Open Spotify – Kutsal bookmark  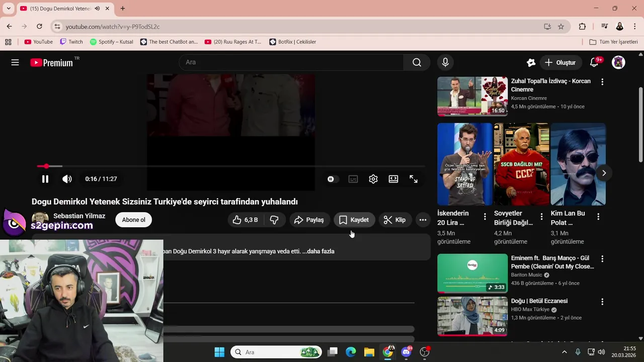pyautogui.click(x=111, y=42)
